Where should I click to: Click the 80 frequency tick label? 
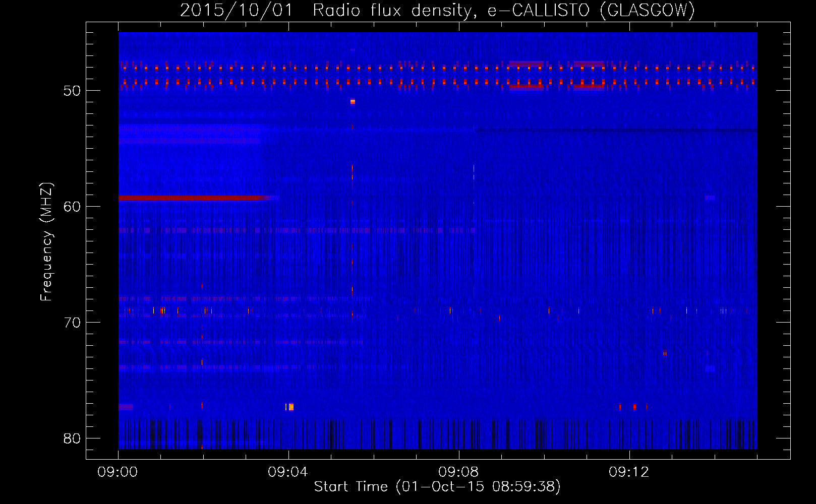click(72, 438)
